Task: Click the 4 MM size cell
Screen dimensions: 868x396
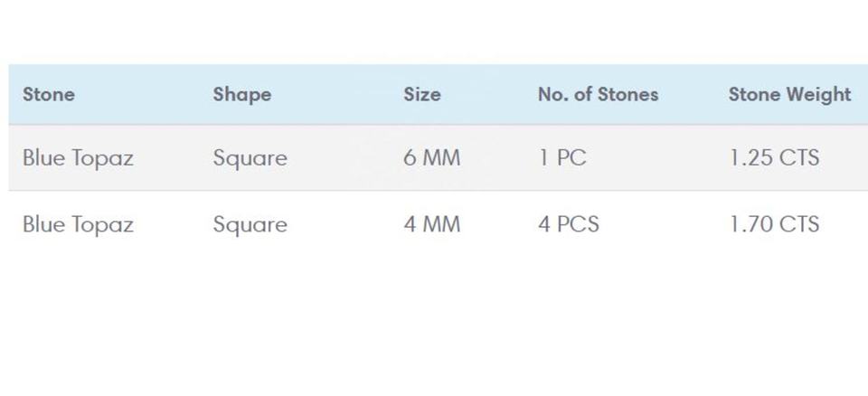Action: point(431,224)
